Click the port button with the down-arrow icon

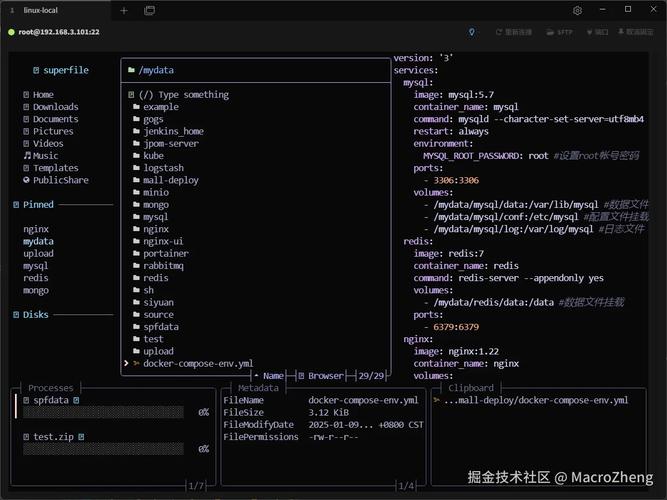click(597, 32)
